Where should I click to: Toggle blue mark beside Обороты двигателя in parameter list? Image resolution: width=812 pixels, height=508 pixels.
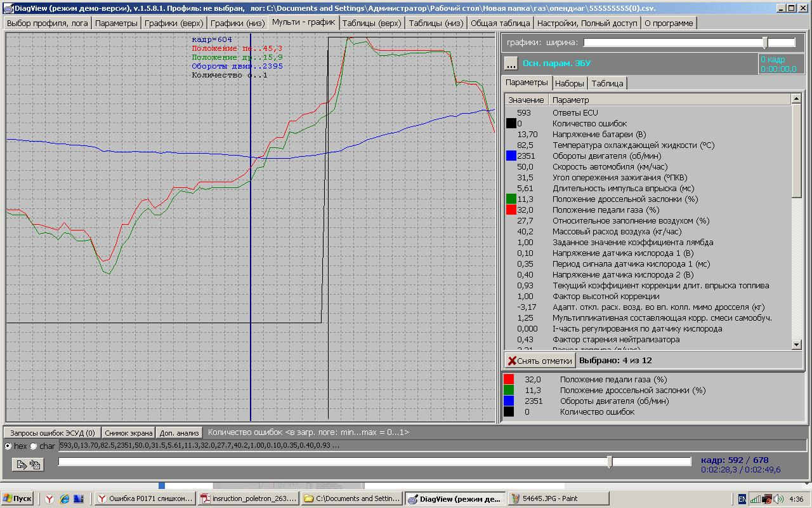[511, 156]
